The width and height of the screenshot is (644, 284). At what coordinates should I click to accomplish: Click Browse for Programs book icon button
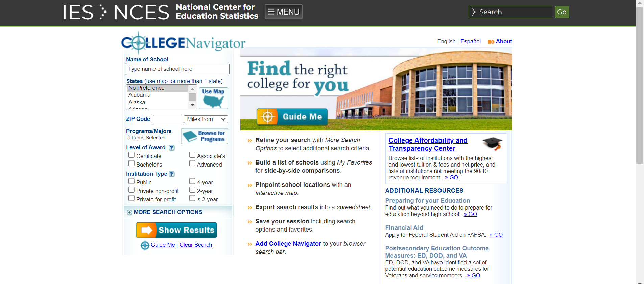point(205,136)
